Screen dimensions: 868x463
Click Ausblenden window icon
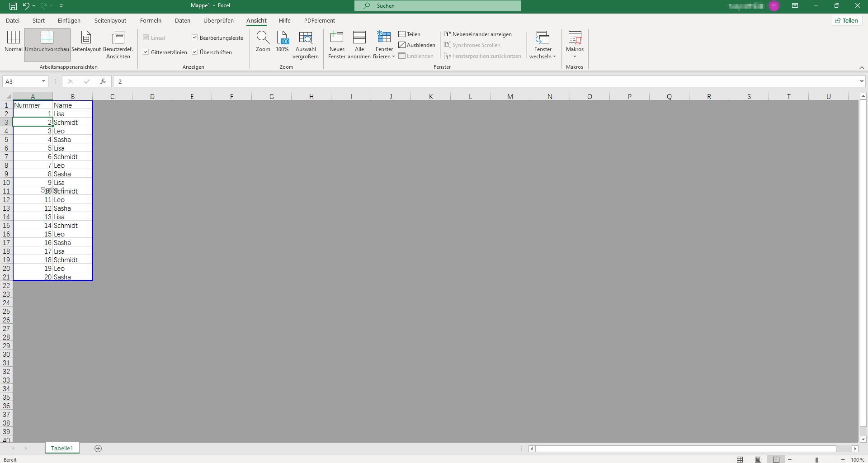(402, 45)
